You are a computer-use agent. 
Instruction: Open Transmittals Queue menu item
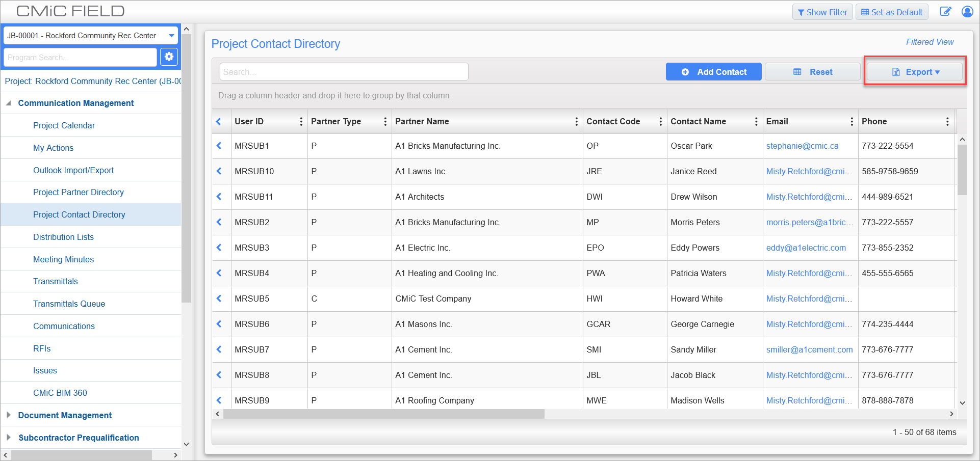(69, 304)
